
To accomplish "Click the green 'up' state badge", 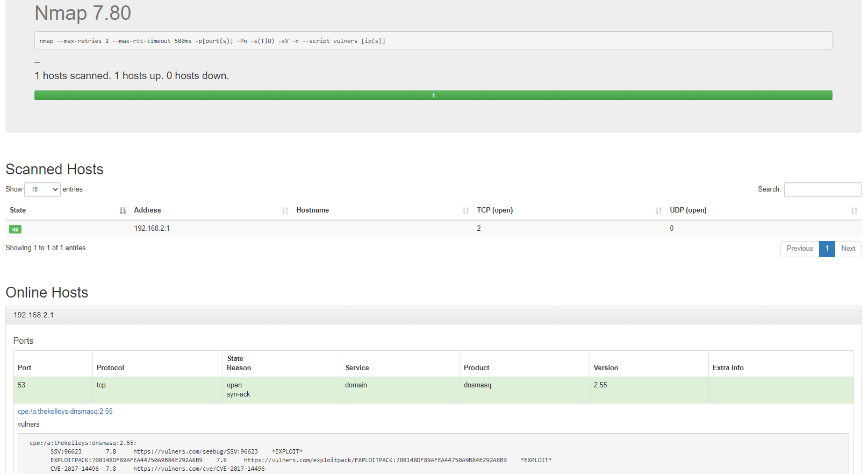I will 15,229.
